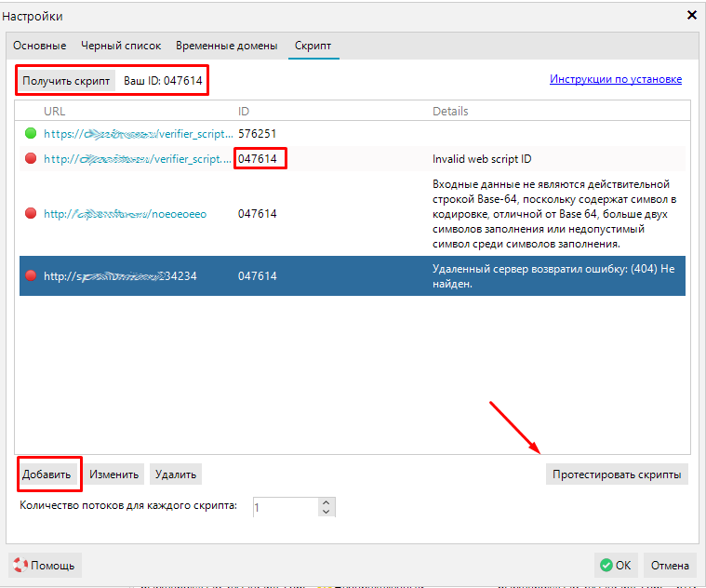Viewport: 706px width, 588px height.
Task: Switch to the Основные tab
Action: (40, 46)
